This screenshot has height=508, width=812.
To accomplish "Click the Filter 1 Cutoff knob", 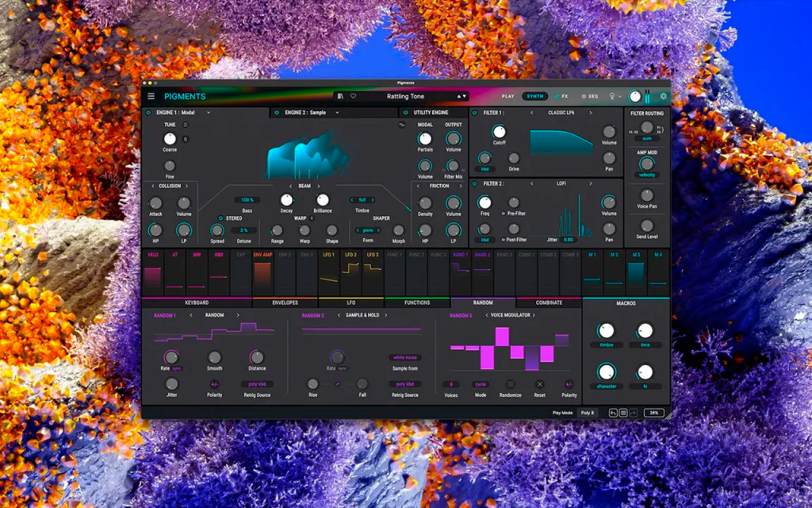I will click(500, 132).
